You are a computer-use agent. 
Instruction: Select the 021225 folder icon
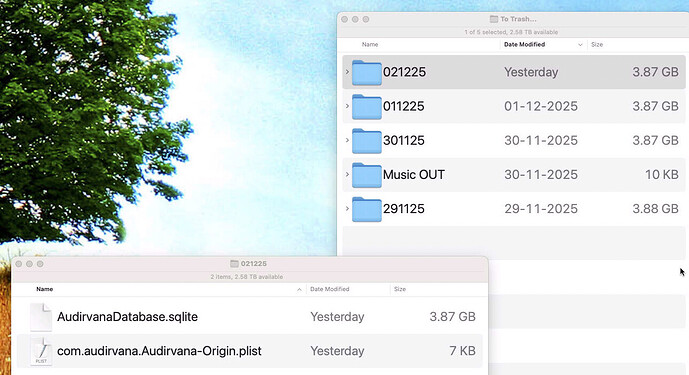[366, 73]
